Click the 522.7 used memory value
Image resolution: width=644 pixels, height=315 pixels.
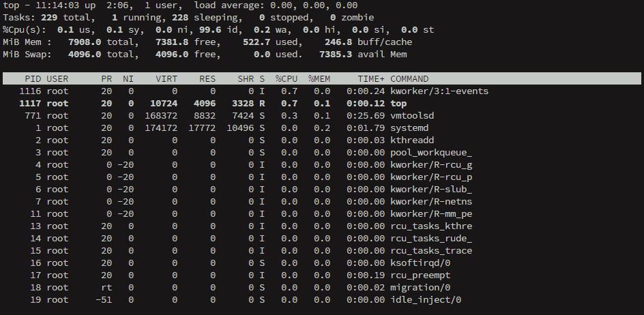[x=257, y=42]
